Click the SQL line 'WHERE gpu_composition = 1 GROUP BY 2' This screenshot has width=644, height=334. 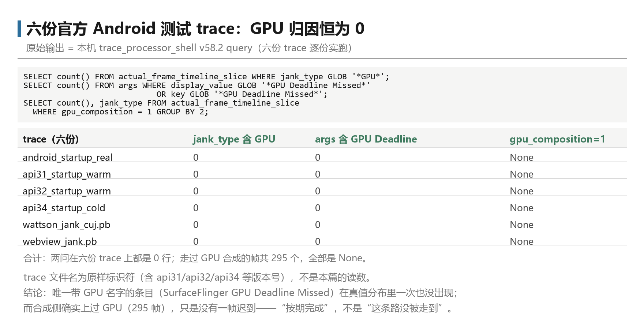[120, 112]
